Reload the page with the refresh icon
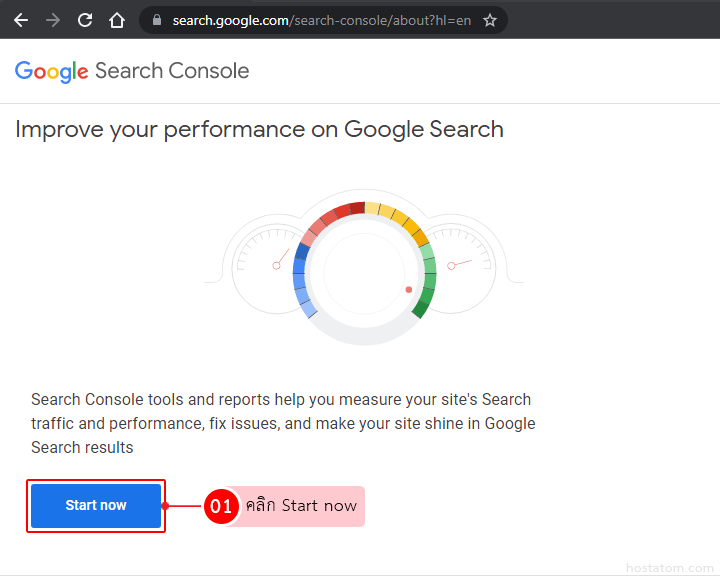 coord(85,20)
